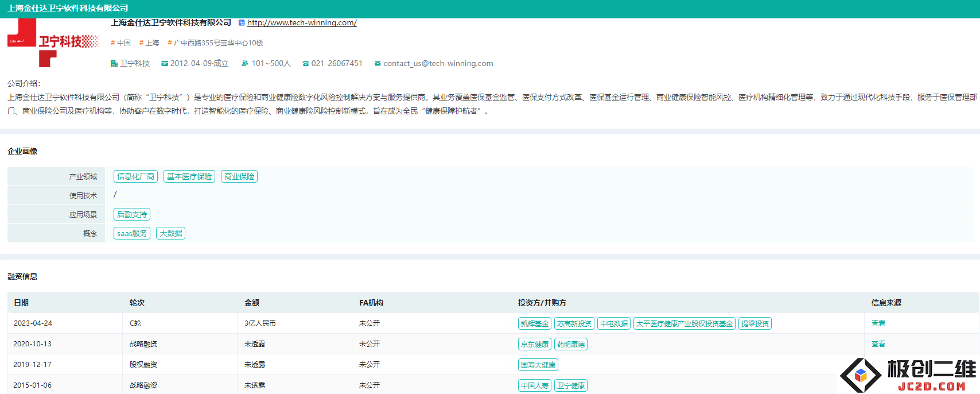Click the 使用技术 row label
The height and width of the screenshot is (394, 980).
83,196
